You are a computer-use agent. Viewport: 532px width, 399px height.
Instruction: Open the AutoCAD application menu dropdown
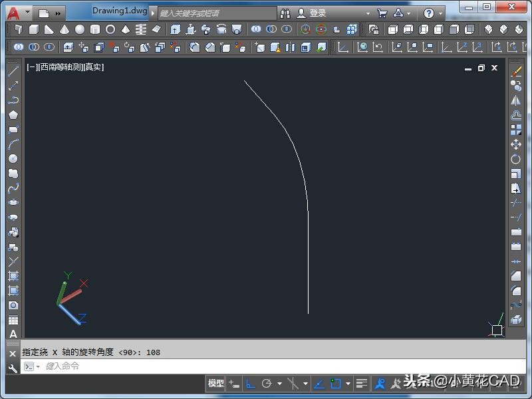click(x=17, y=13)
